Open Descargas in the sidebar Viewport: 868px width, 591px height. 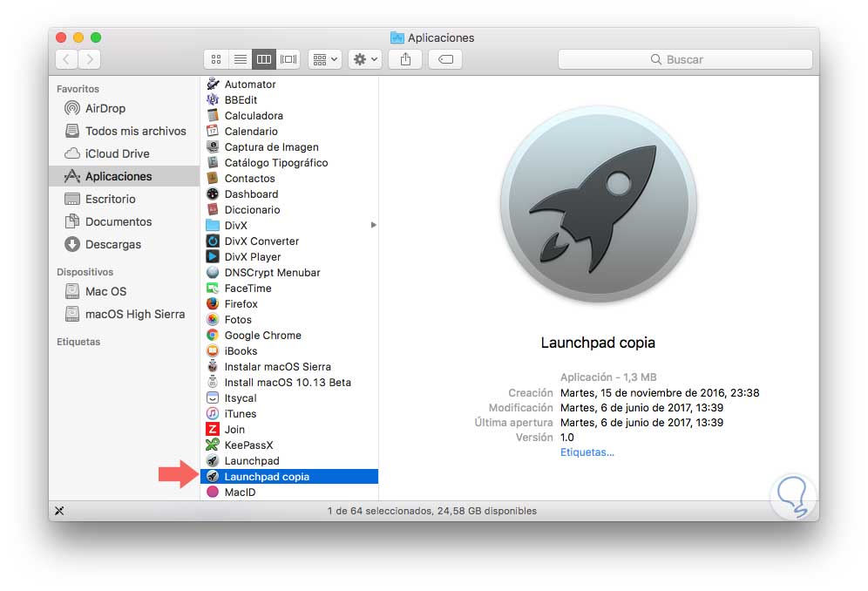click(124, 244)
